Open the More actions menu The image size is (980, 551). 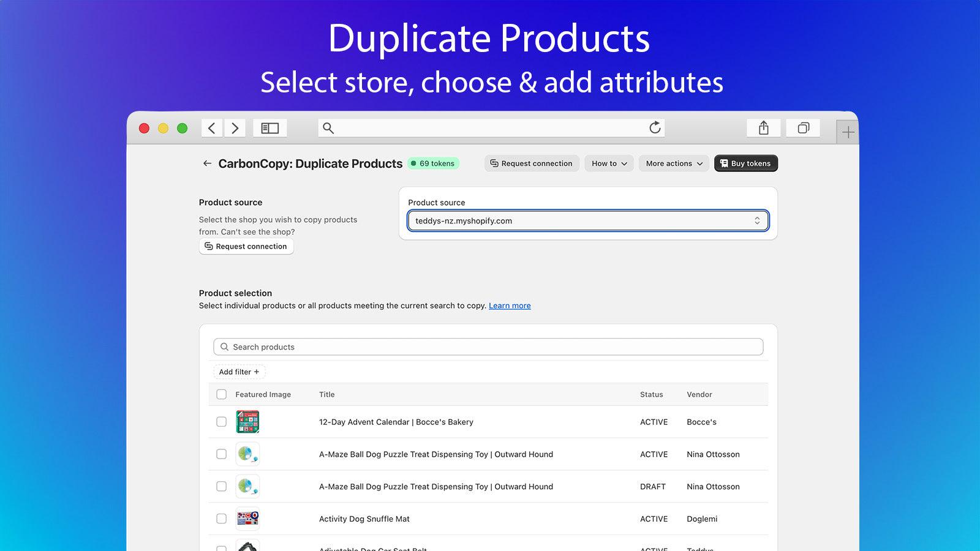(x=673, y=163)
